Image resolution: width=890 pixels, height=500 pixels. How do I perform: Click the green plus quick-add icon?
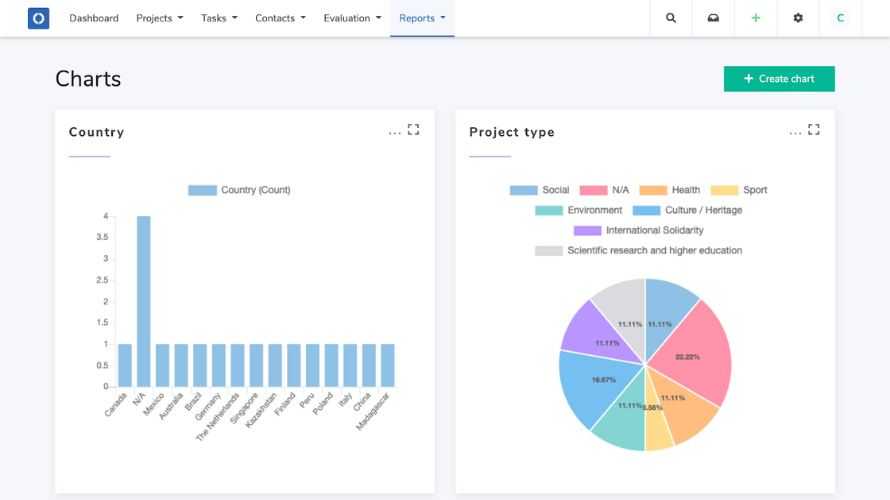pyautogui.click(x=756, y=18)
